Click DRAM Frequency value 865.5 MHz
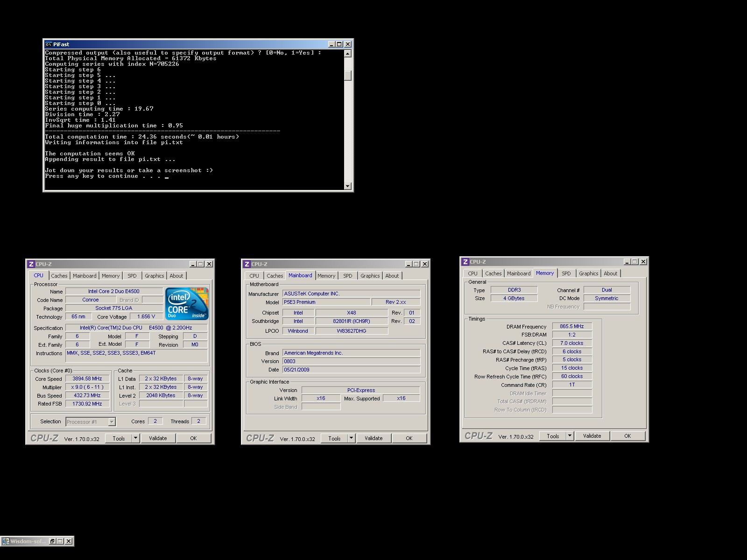 point(572,326)
